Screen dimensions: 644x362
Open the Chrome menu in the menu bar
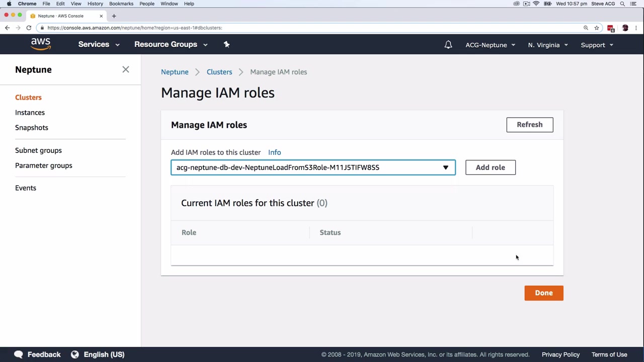pyautogui.click(x=27, y=4)
